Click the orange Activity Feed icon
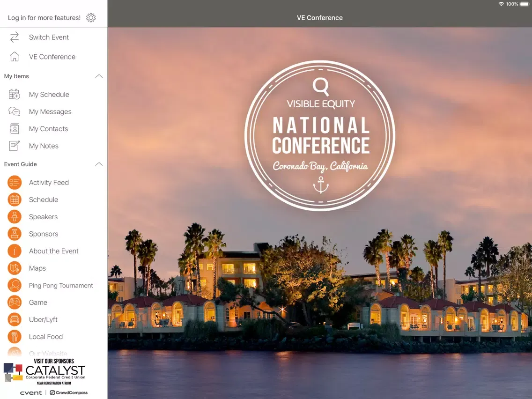 [15, 183]
